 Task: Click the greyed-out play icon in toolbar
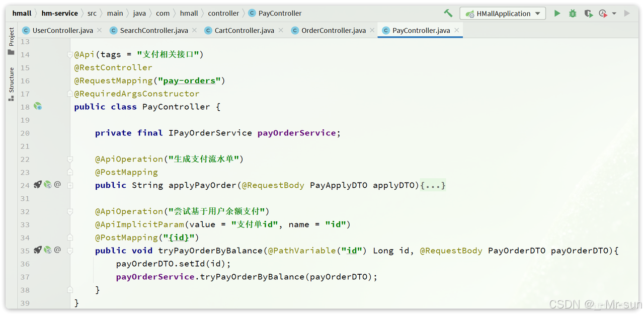coord(627,14)
